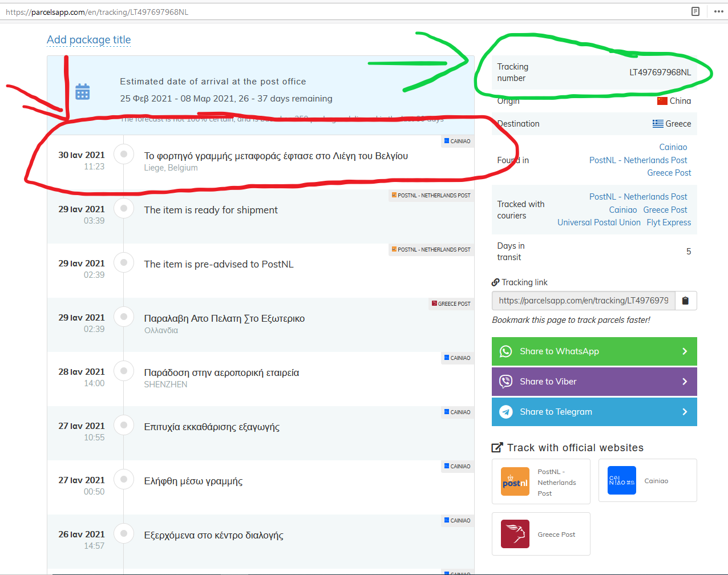The height and width of the screenshot is (575, 728).
Task: Expand Share to Viber chevron arrow
Action: (x=685, y=382)
